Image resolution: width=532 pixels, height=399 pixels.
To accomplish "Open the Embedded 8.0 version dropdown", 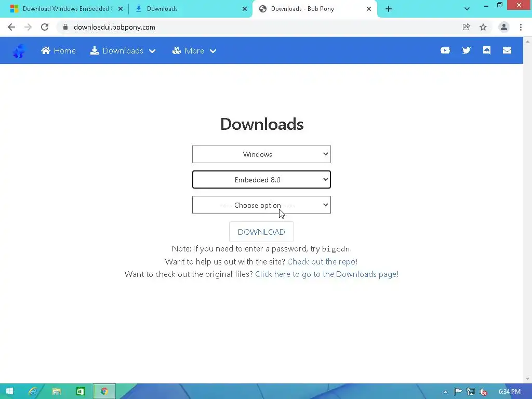I will 261,179.
